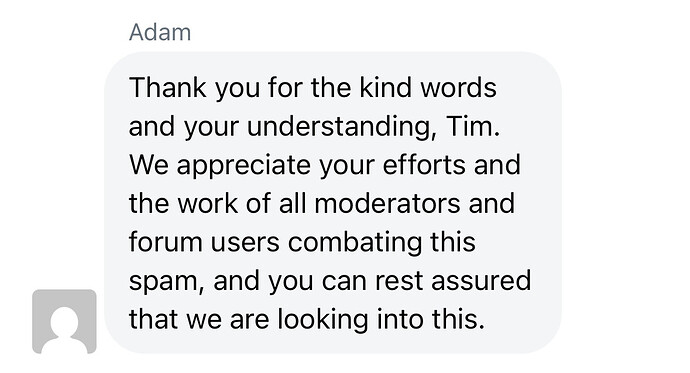
Task: Click the phrase "kind words" in the first line
Action: tap(428, 88)
